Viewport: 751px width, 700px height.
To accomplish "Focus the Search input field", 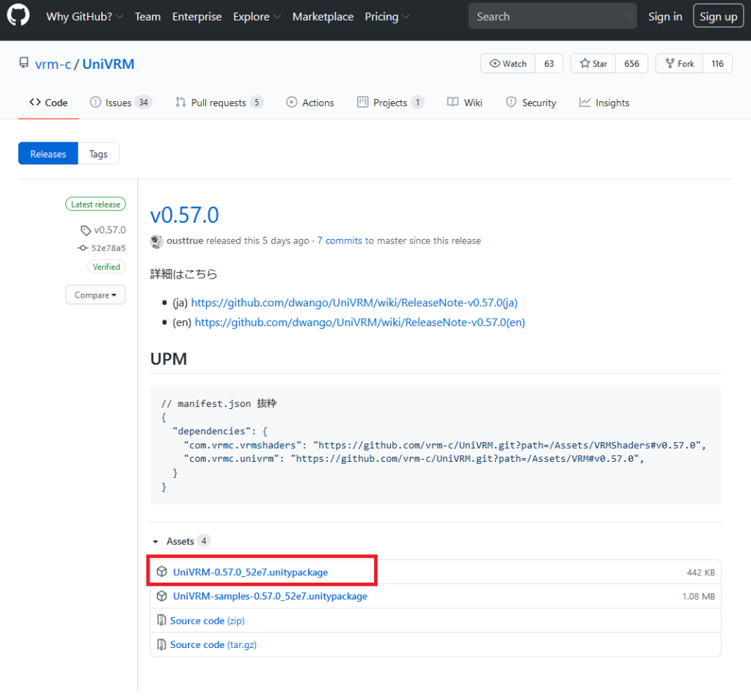I will (x=552, y=17).
